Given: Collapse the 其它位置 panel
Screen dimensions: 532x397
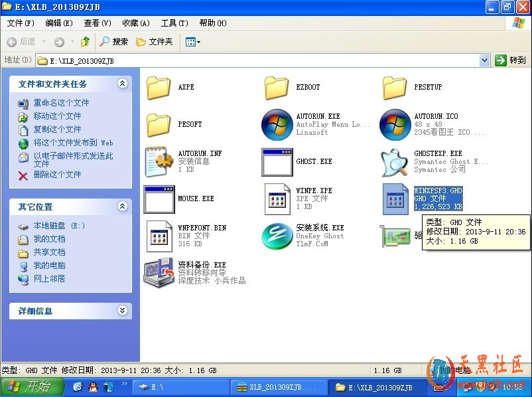Looking at the screenshot, I should [x=122, y=206].
